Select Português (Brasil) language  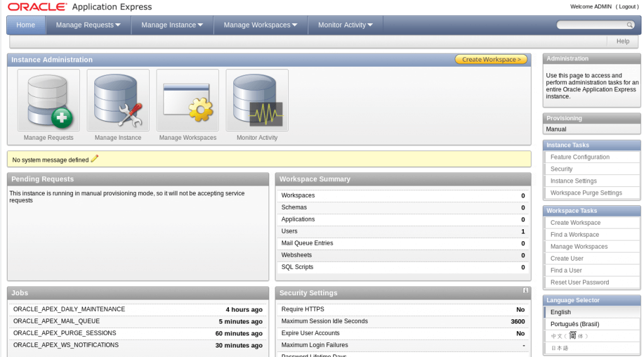[574, 324]
